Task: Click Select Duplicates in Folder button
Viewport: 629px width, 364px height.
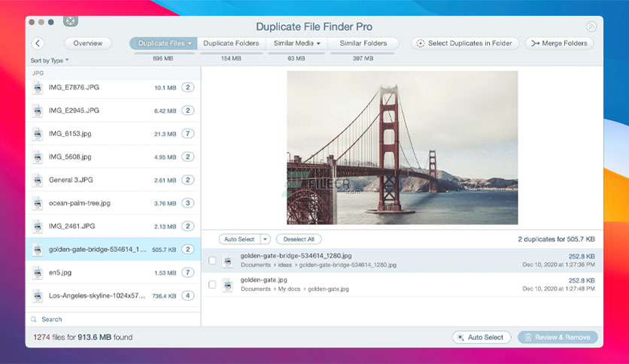Action: [465, 44]
